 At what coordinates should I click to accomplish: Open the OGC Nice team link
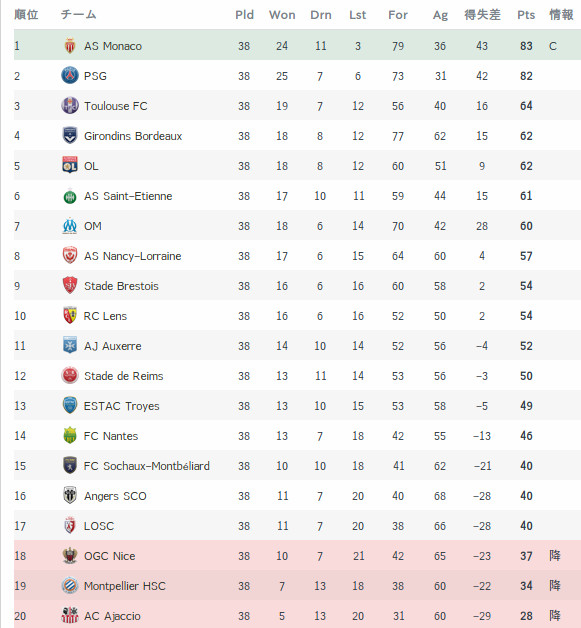(110, 556)
